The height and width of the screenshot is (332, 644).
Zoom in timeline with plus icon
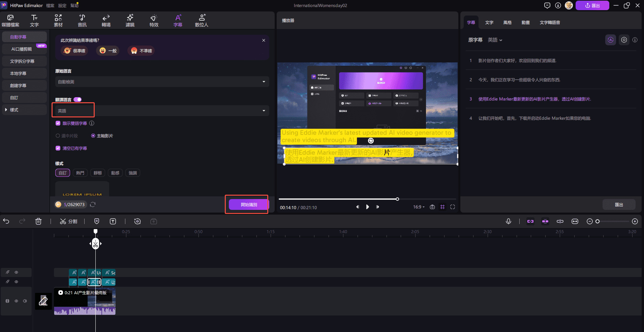[635, 221]
